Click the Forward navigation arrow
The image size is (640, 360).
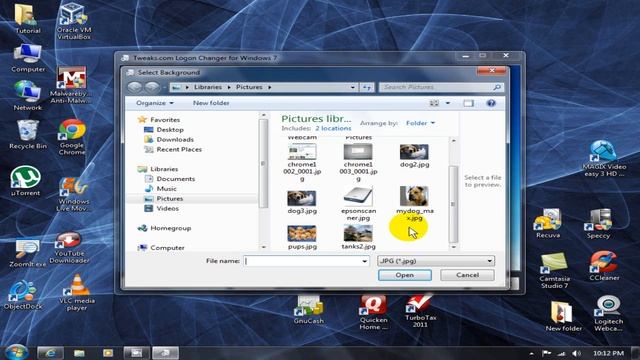click(152, 87)
